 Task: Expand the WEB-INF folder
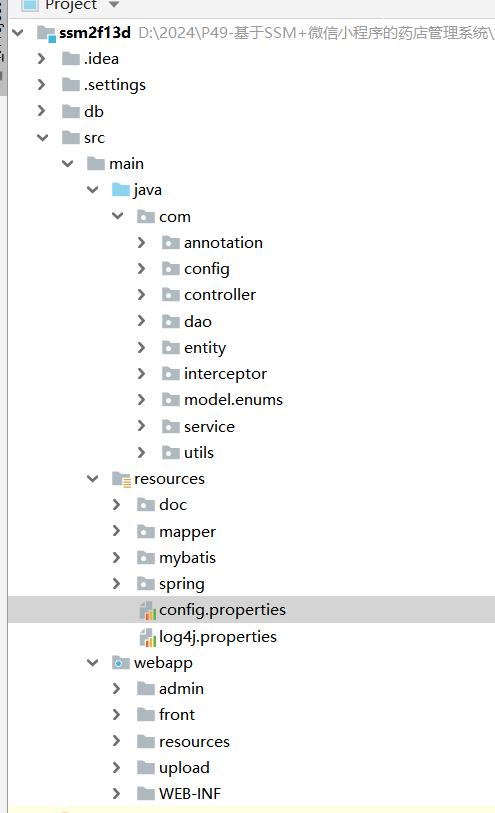click(x=116, y=793)
